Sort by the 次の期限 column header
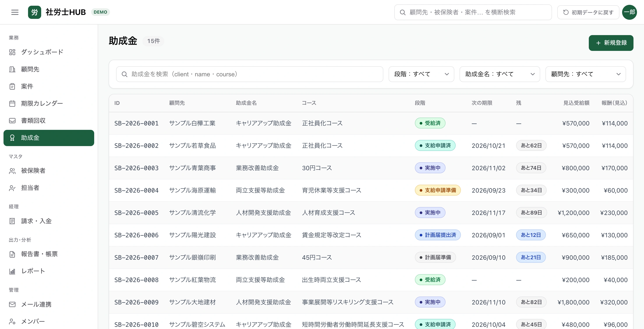 482,103
